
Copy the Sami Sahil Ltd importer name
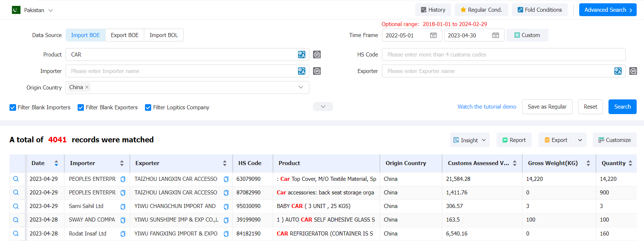coord(123,207)
